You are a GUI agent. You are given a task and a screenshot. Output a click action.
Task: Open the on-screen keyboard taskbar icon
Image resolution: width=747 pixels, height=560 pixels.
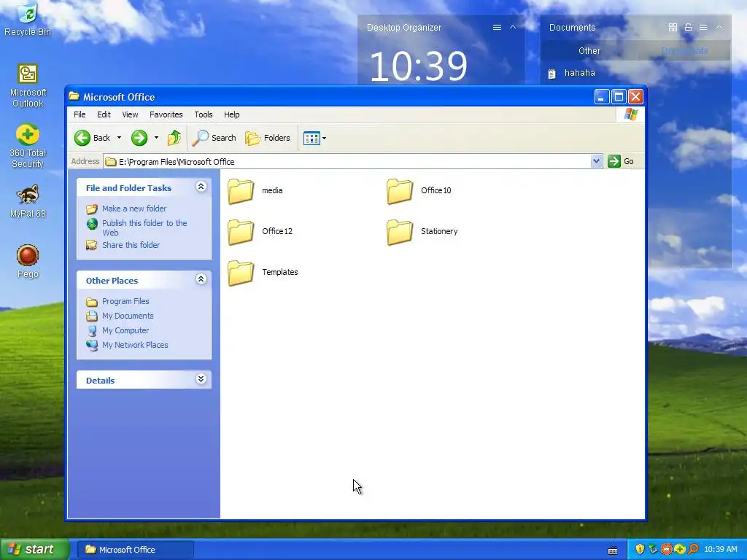(613, 551)
